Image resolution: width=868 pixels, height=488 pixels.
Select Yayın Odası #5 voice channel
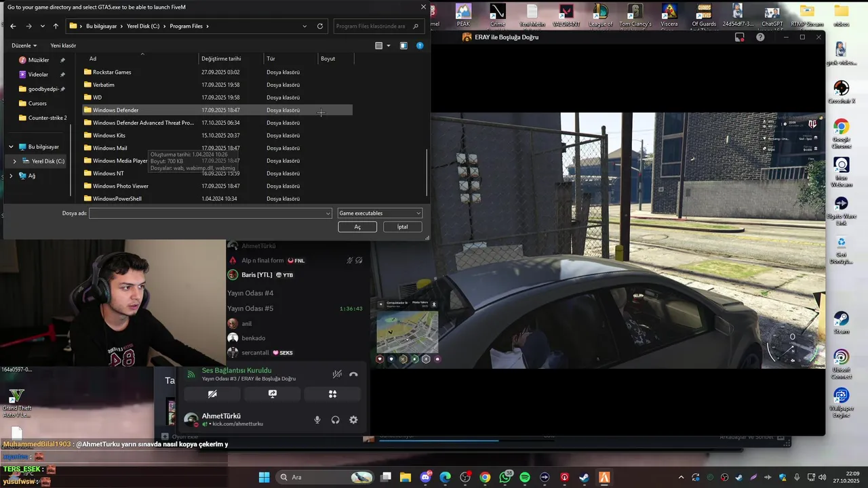tap(250, 308)
